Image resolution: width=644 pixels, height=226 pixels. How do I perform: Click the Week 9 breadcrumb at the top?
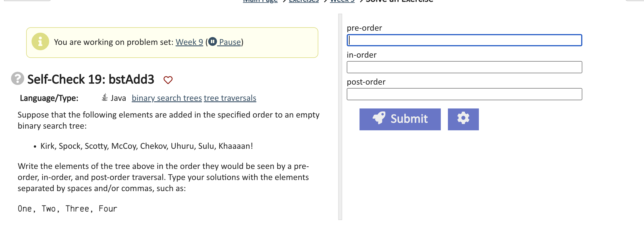click(x=342, y=1)
